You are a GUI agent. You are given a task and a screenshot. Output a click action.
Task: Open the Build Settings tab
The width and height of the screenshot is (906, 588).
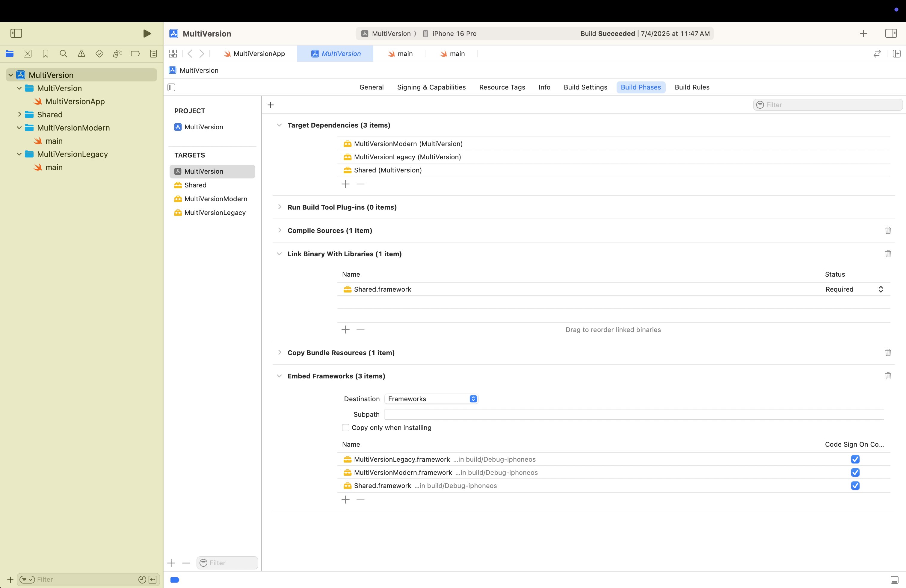click(x=585, y=87)
